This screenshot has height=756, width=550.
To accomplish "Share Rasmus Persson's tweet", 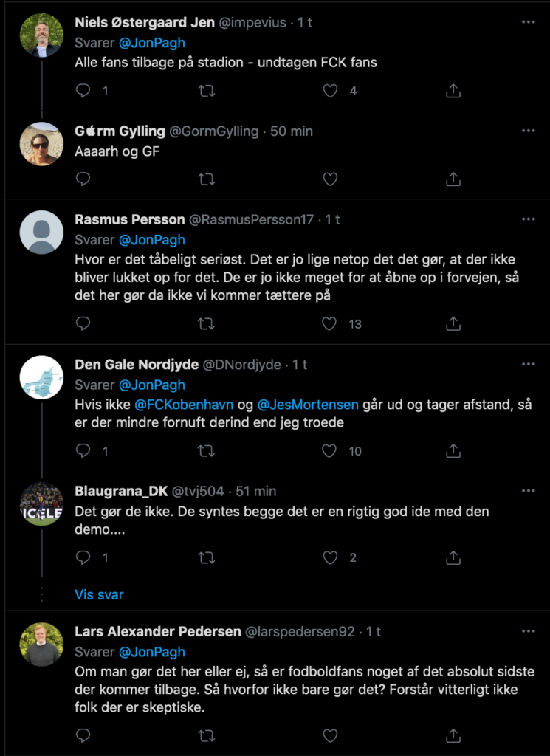I will tap(454, 324).
